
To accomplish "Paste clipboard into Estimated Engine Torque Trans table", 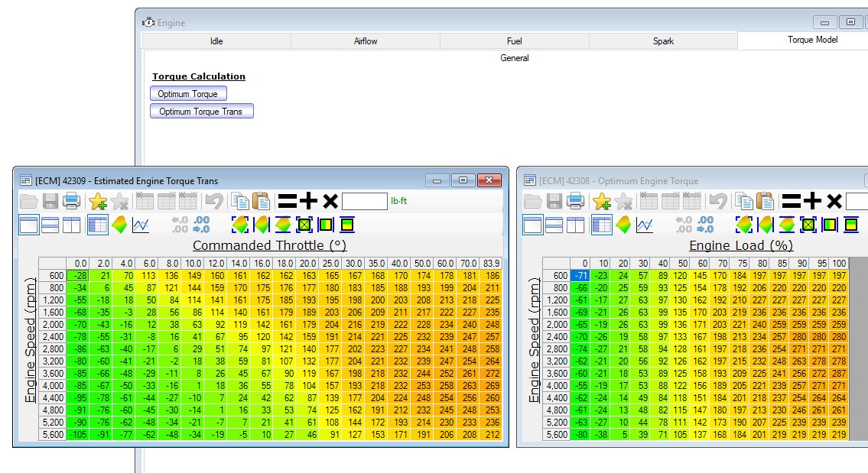I will 261,201.
